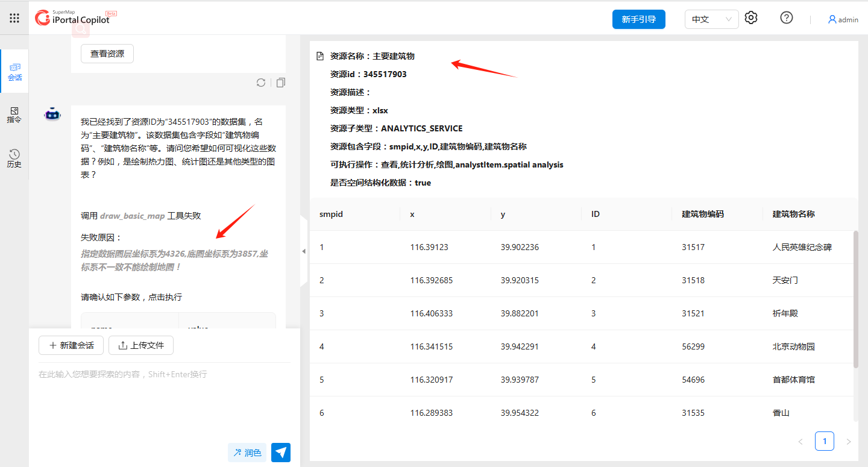Click the 润色 polish button
Screen dimensions: 868x467
(x=247, y=453)
